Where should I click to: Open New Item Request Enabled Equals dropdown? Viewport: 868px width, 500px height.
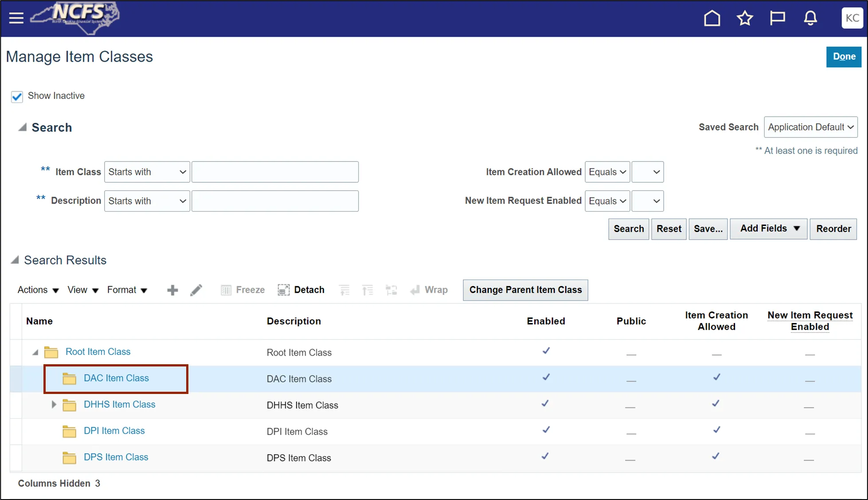pos(607,201)
